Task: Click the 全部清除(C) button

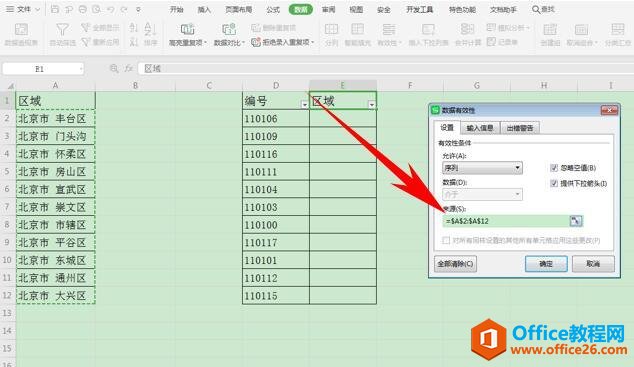Action: [455, 264]
